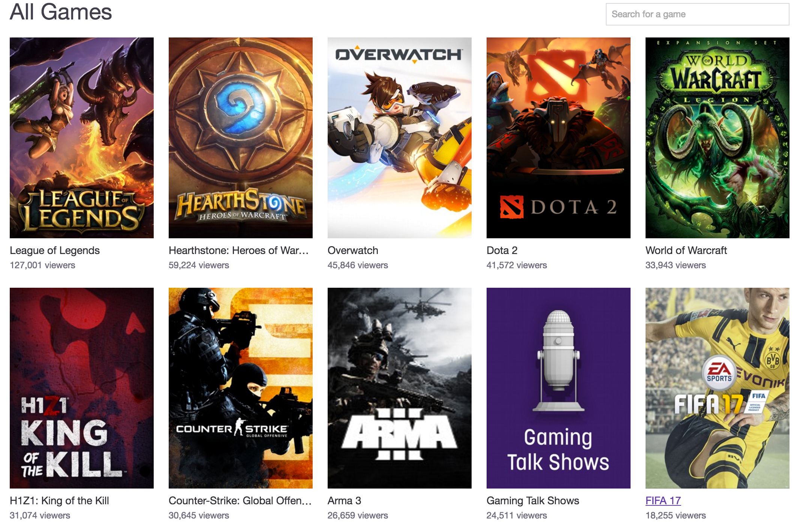Screen dimensions: 803x532
Task: Click the Overwatch title link
Action: (x=353, y=250)
